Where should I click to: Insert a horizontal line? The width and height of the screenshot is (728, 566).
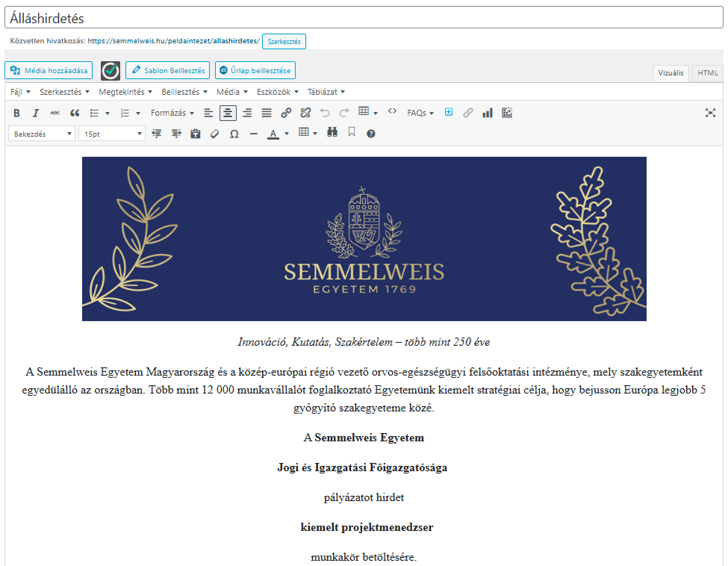coord(254,134)
